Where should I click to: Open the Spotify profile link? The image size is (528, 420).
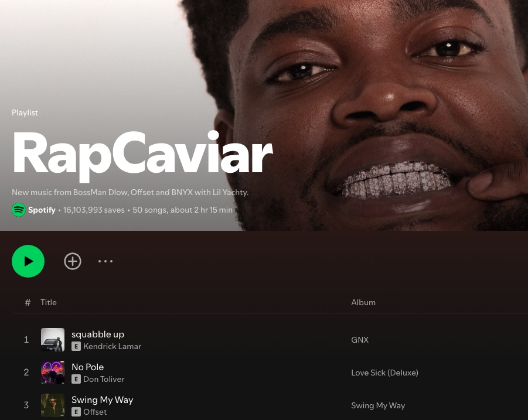coord(42,210)
